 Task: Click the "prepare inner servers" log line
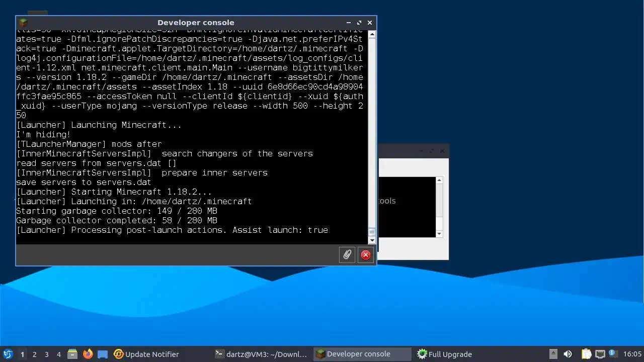[x=142, y=172]
